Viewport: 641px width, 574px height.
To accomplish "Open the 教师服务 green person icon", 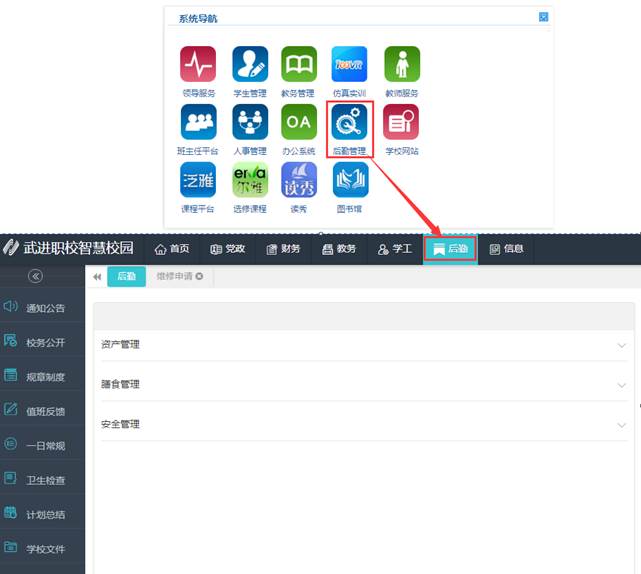I will point(402,64).
